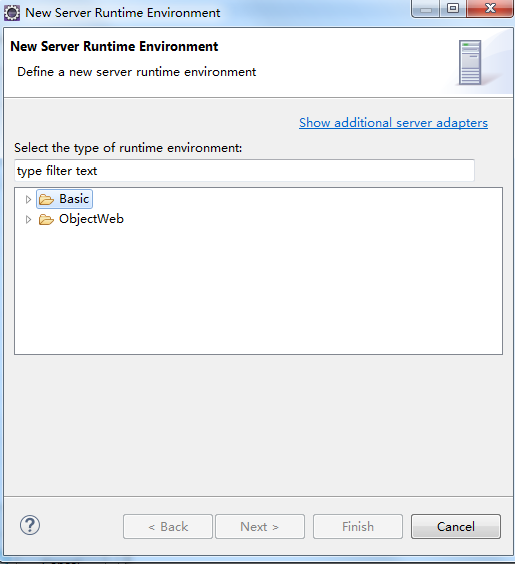This screenshot has width=515, height=564.
Task: Select the Basic runtime category label
Action: (74, 199)
